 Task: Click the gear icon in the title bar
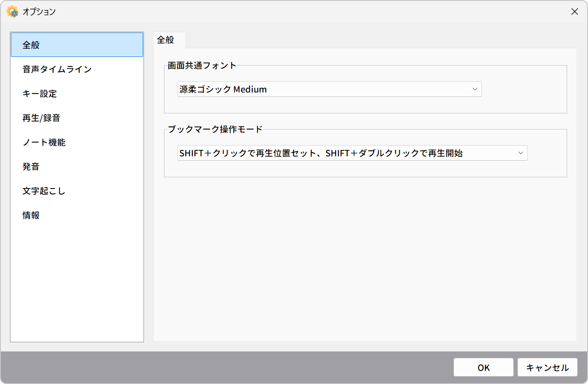12,12
